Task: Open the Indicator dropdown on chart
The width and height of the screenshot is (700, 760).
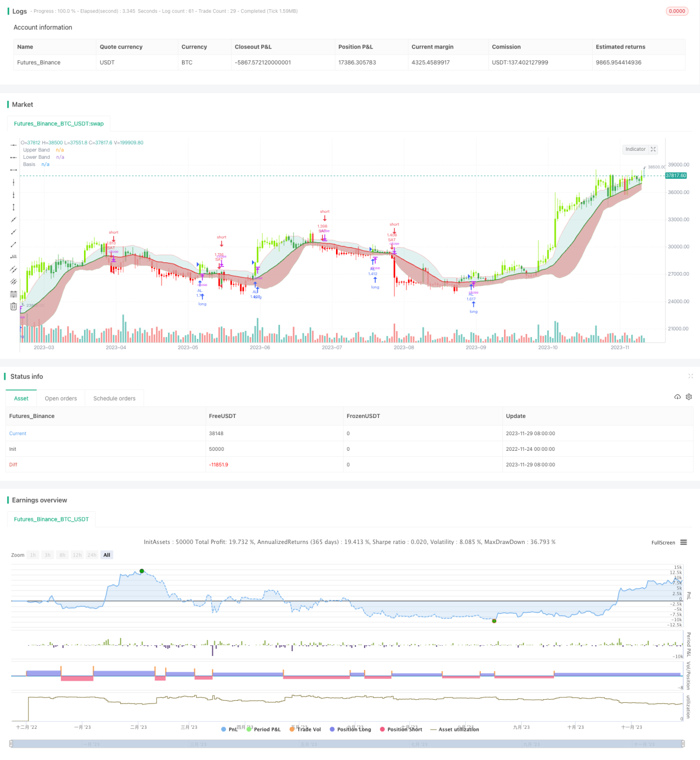Action: coord(640,149)
